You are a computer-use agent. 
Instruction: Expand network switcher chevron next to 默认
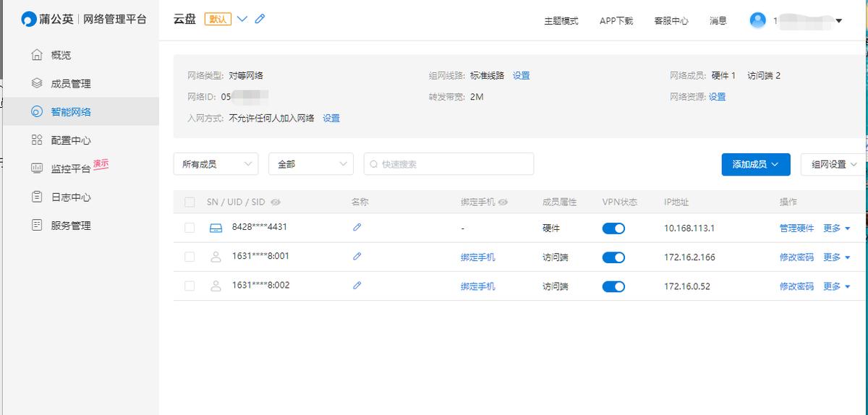[242, 20]
